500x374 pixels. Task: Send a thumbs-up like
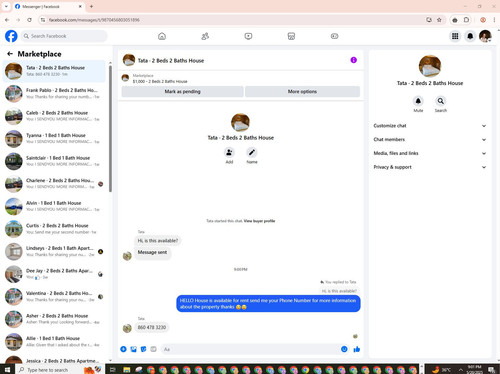[x=357, y=349]
